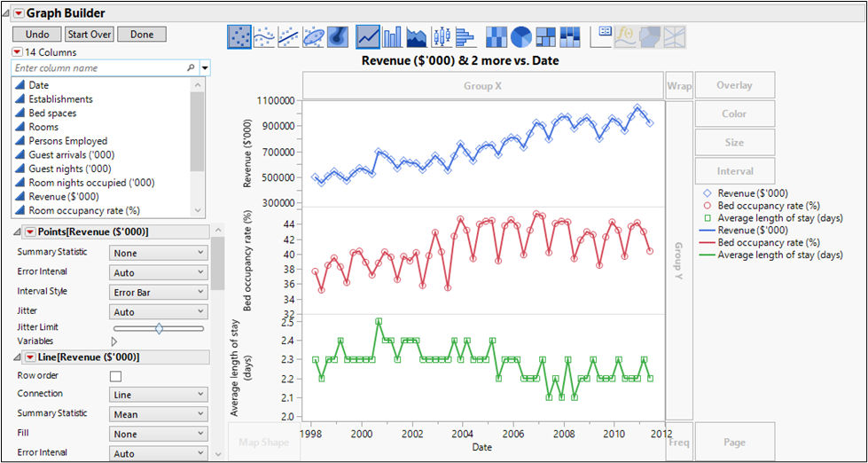Click the Enter column name search field

tap(105, 67)
